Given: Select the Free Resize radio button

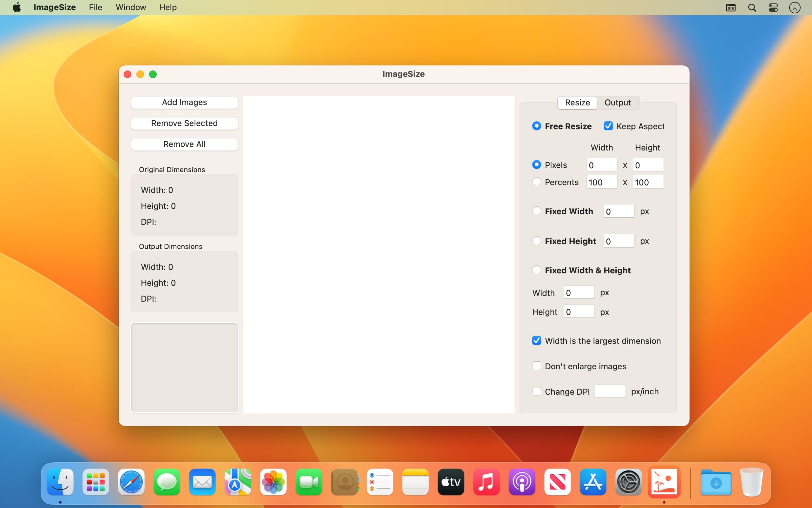Looking at the screenshot, I should coord(537,126).
